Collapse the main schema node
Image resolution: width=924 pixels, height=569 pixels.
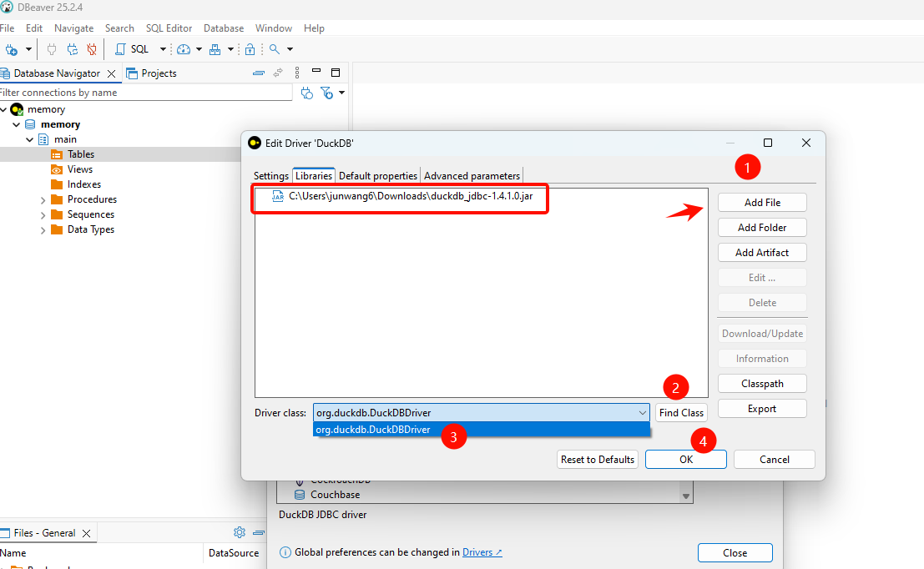tap(30, 139)
